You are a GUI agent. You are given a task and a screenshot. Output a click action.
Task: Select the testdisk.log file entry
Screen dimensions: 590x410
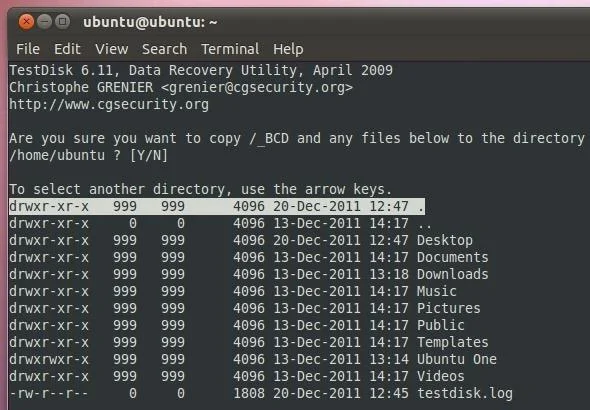pos(261,393)
